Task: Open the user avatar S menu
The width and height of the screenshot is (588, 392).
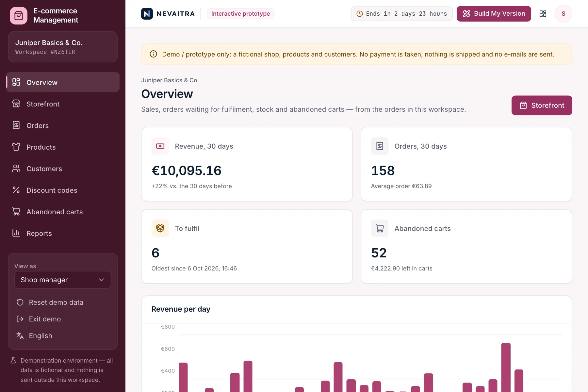Action: point(563,14)
